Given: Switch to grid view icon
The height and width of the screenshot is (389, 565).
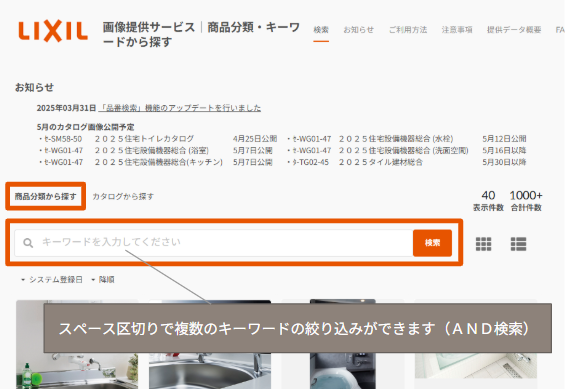Looking at the screenshot, I should tap(483, 244).
